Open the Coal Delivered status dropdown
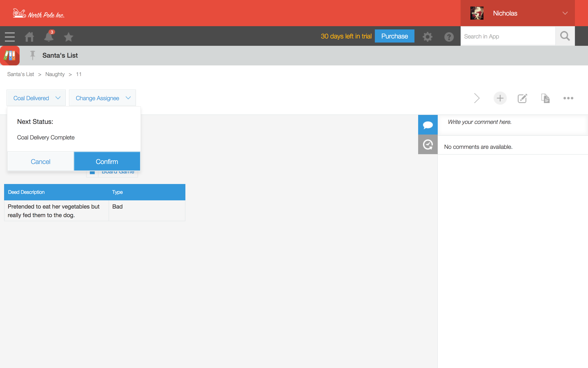This screenshot has height=368, width=588. click(36, 98)
